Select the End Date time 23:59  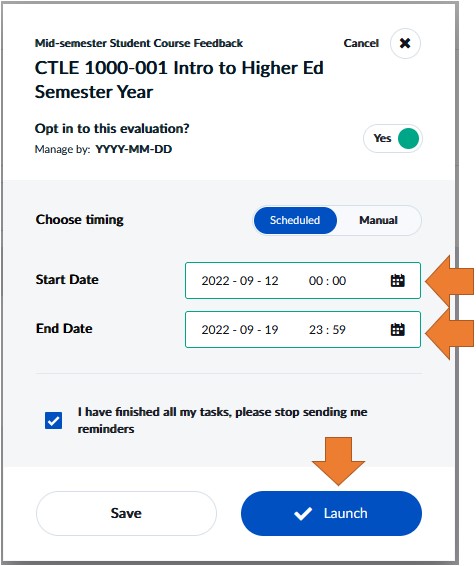coord(327,330)
